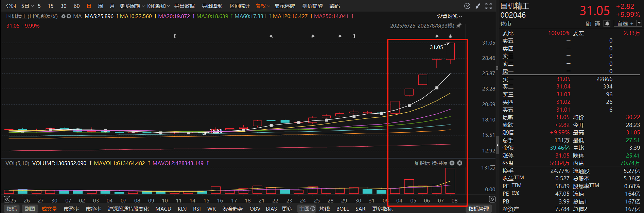Toggle the 主图 main chart indicator button
Viewport: 644px width, 213px height.
click(x=307, y=209)
